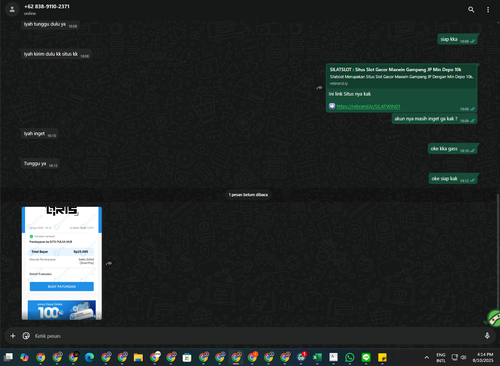The width and height of the screenshot is (500, 366).
Task: Open Task View on the taskbar
Action: (x=8, y=357)
